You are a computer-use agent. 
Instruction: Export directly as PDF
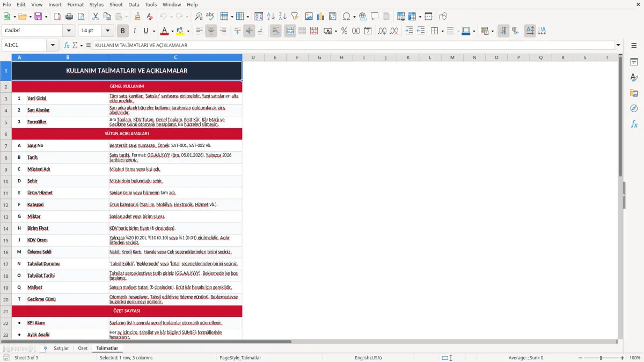[57, 17]
